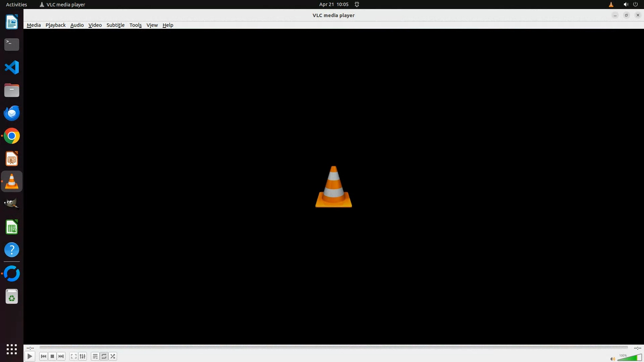The height and width of the screenshot is (362, 644).
Task: Toggle random shuffle playback
Action: [x=113, y=356]
